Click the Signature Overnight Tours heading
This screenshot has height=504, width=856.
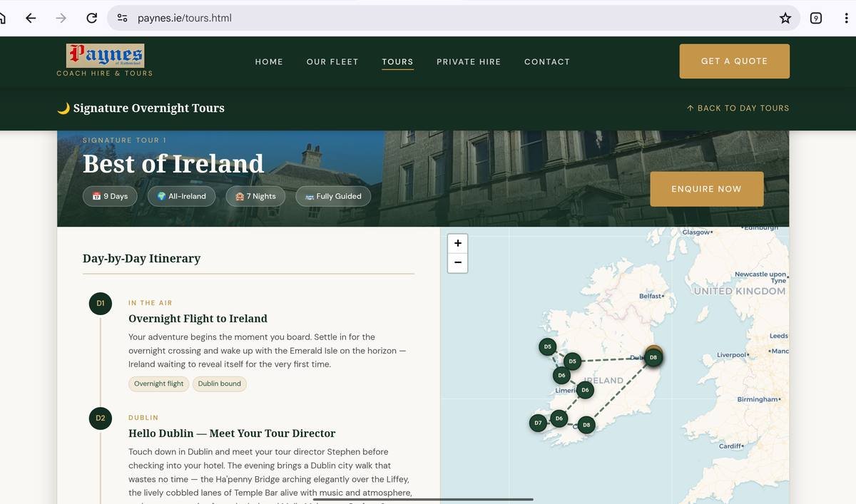[141, 108]
